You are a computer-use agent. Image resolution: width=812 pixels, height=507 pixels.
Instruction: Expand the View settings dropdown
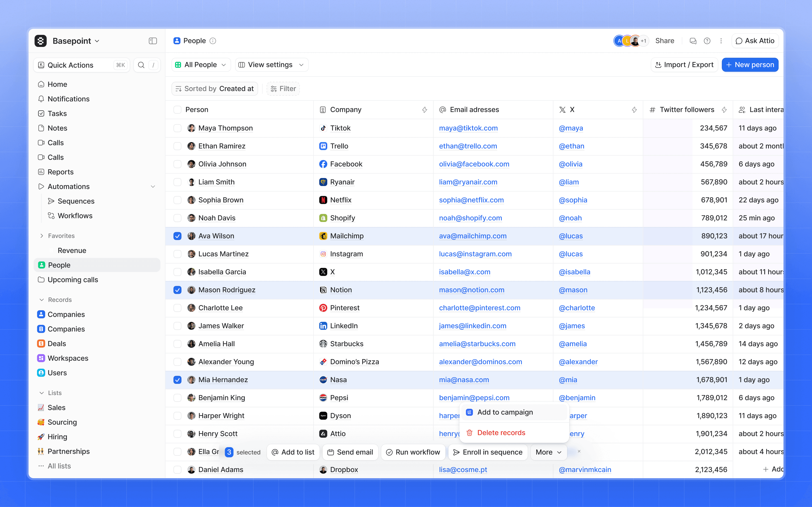[x=272, y=65]
